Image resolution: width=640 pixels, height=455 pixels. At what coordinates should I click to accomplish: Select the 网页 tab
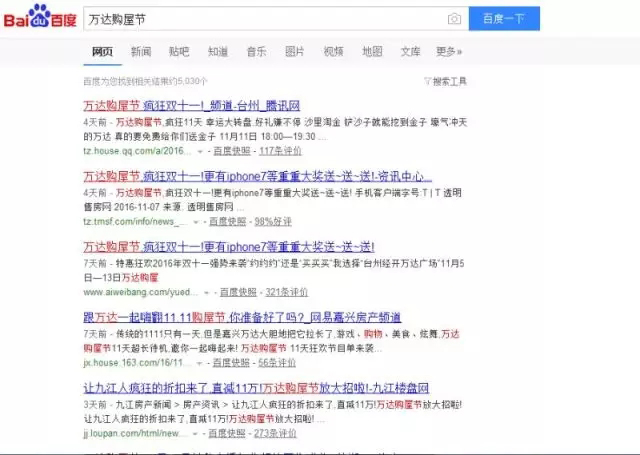tap(102, 51)
